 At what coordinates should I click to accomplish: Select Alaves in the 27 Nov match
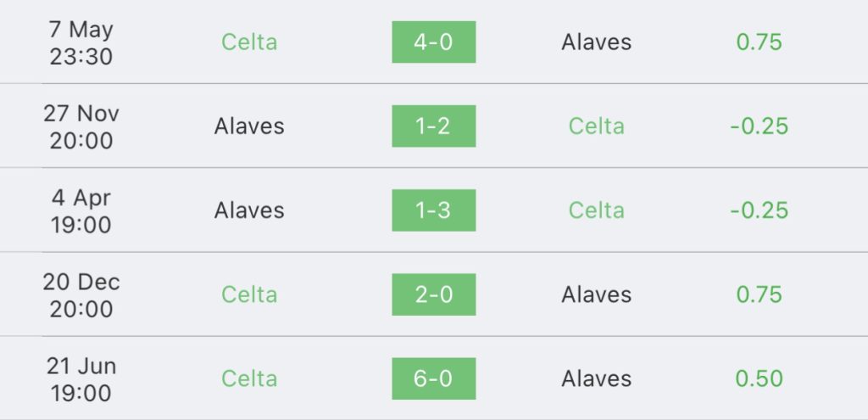tap(249, 126)
